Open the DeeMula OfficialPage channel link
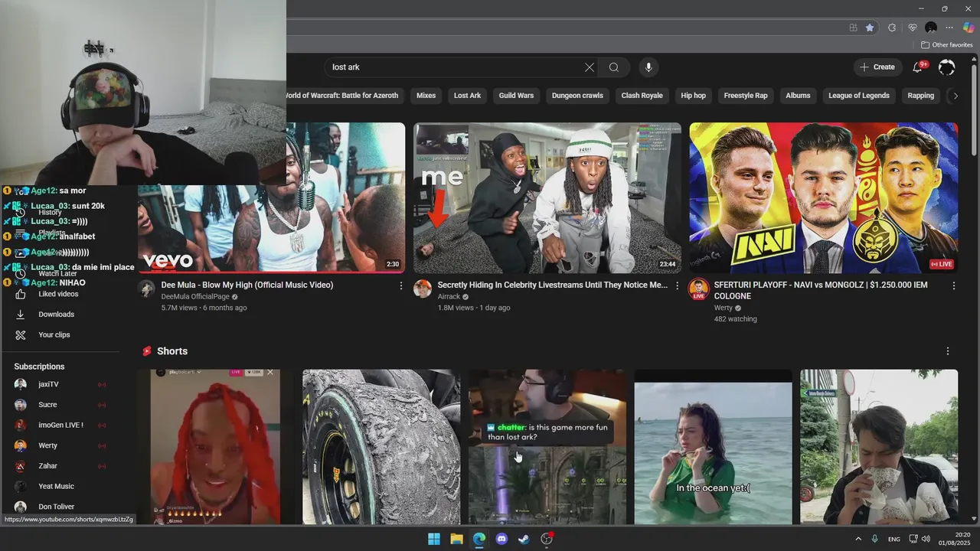This screenshot has height=551, width=980. 195,297
